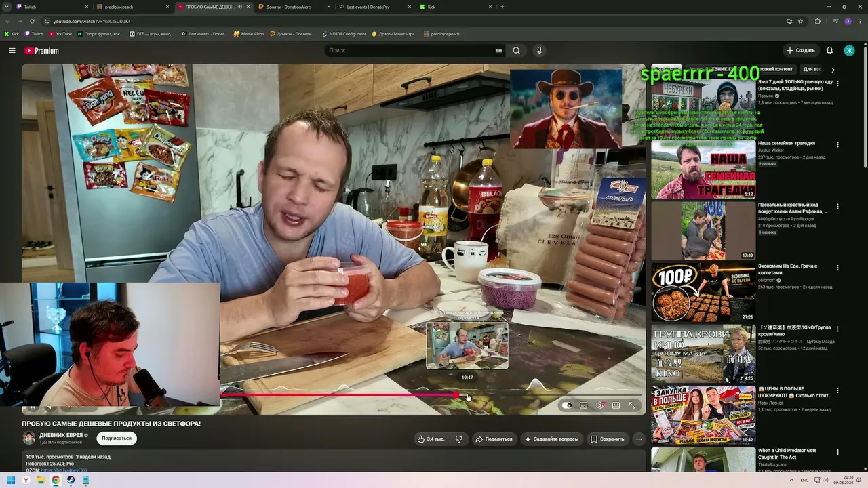Open a new browser tab
Viewport: 868px width, 488px height.
[x=502, y=7]
